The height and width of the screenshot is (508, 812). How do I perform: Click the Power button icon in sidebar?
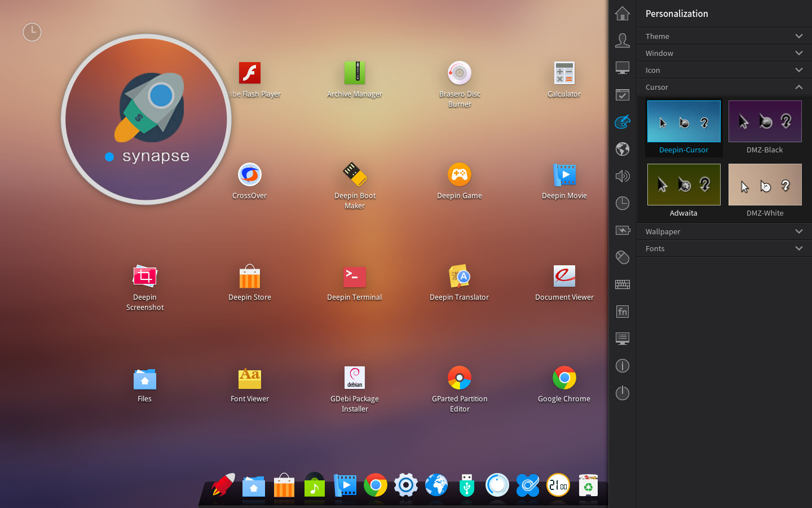[623, 393]
